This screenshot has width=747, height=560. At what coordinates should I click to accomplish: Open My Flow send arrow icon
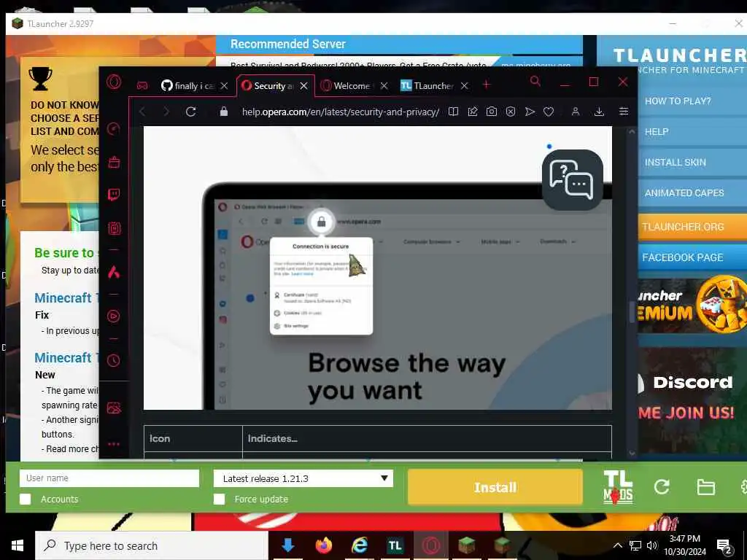[530, 112]
